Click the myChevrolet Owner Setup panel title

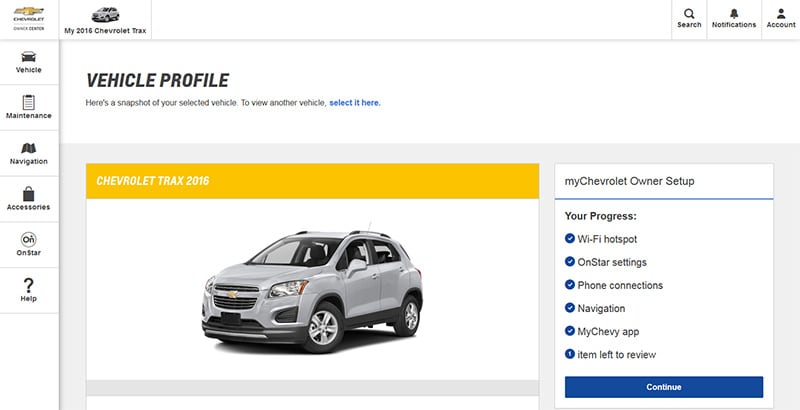pos(629,181)
